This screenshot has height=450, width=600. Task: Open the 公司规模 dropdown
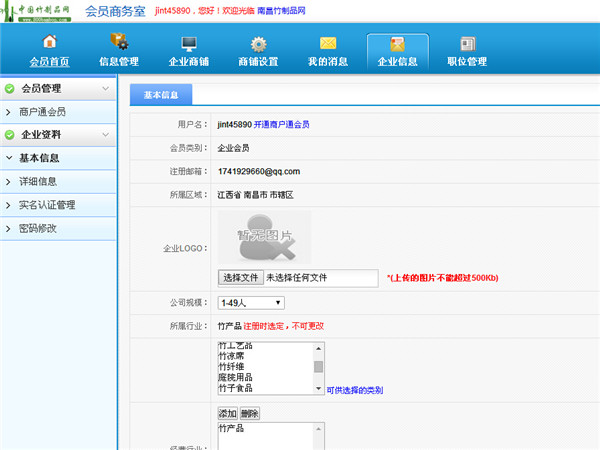(x=250, y=303)
